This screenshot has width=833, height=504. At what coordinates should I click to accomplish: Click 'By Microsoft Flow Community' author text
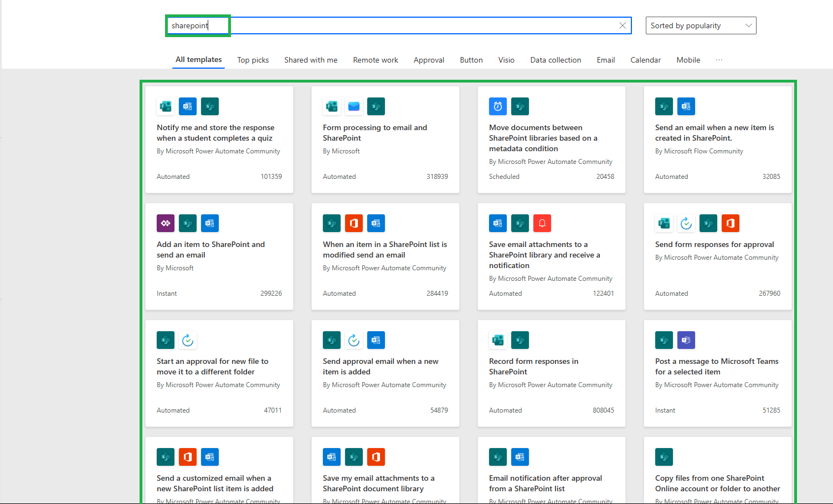point(699,151)
